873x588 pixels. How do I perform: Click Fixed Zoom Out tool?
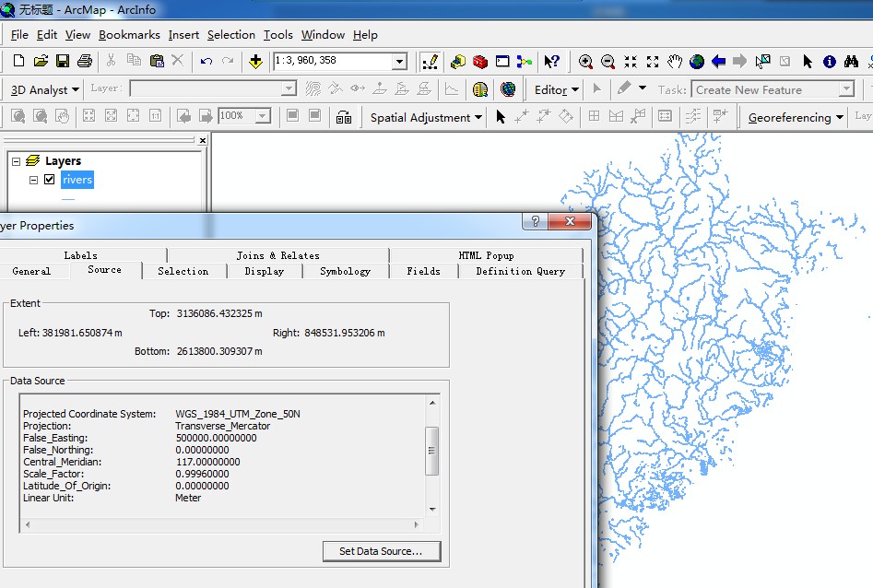coord(653,61)
